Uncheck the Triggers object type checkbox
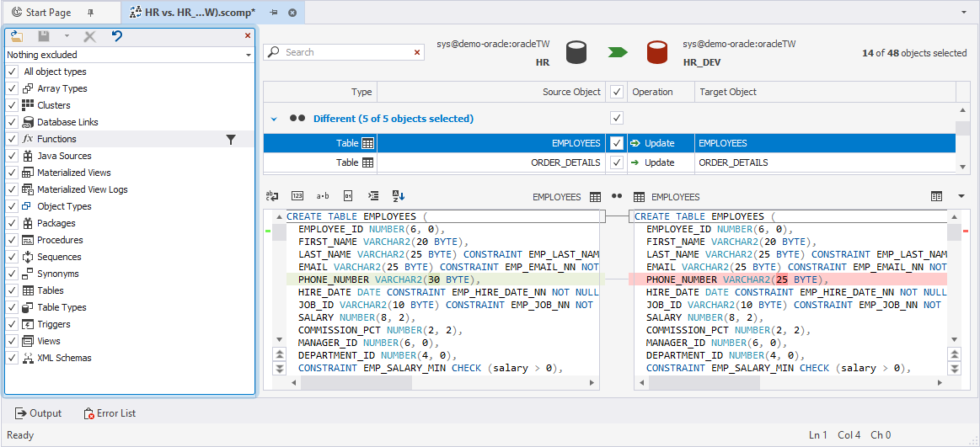The height and width of the screenshot is (447, 980). (x=13, y=324)
